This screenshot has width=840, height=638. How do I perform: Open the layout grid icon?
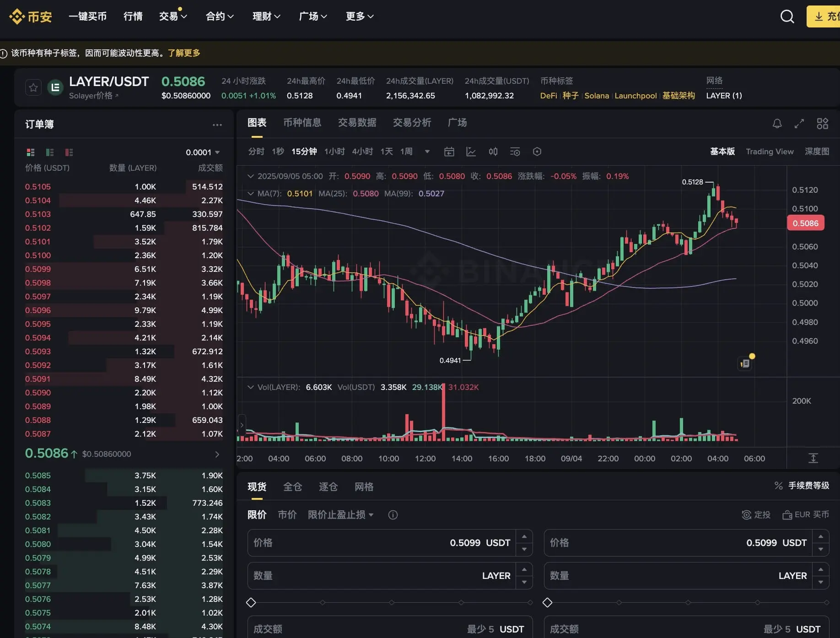coord(822,124)
